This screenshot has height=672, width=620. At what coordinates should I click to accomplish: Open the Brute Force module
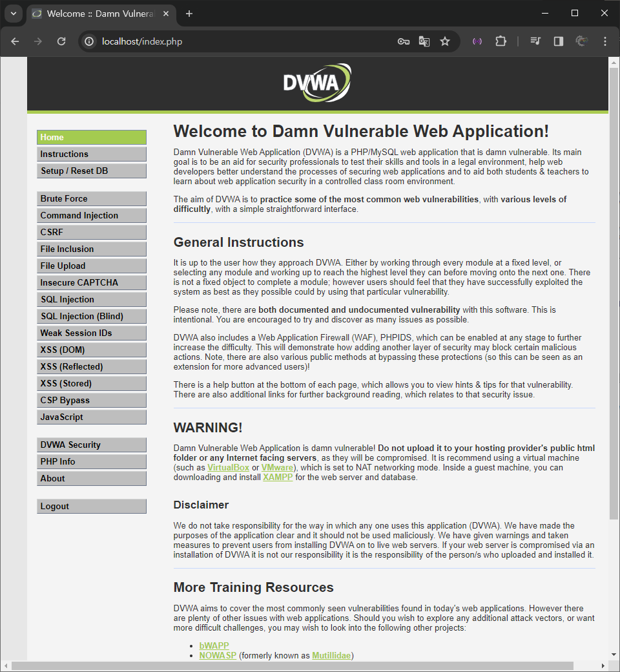tap(92, 198)
